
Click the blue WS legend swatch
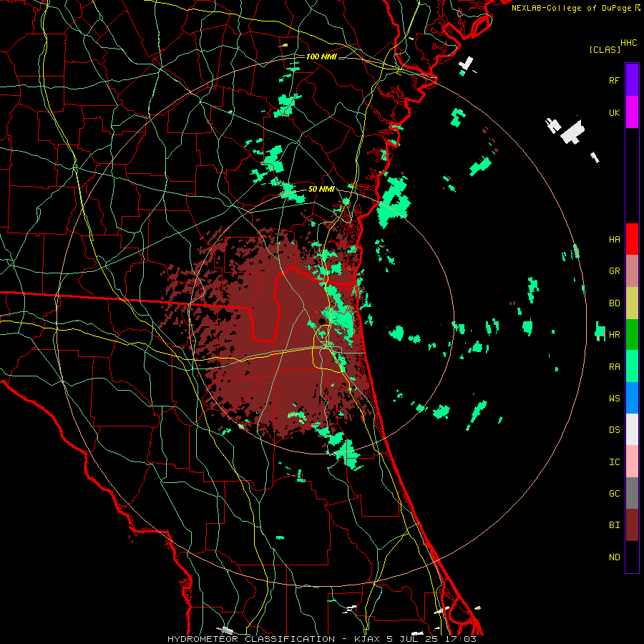pyautogui.click(x=632, y=398)
